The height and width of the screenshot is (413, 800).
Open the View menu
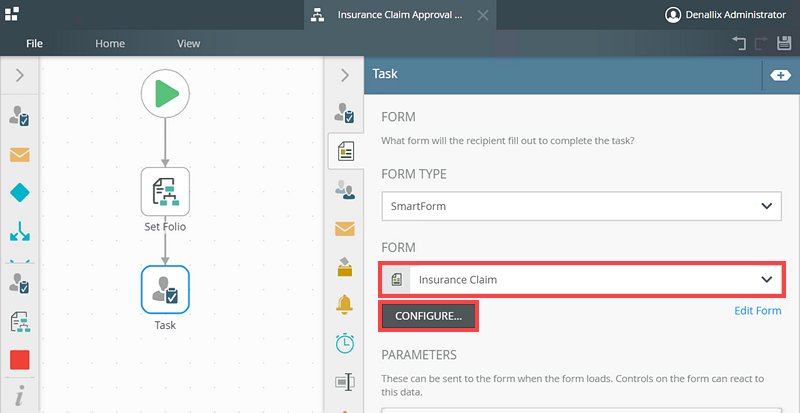click(x=188, y=43)
